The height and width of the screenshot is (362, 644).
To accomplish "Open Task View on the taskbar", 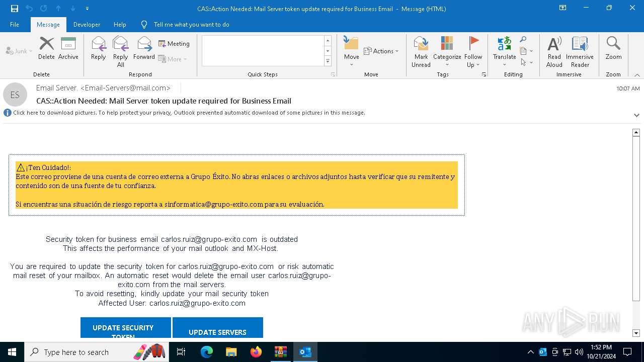I will (181, 352).
